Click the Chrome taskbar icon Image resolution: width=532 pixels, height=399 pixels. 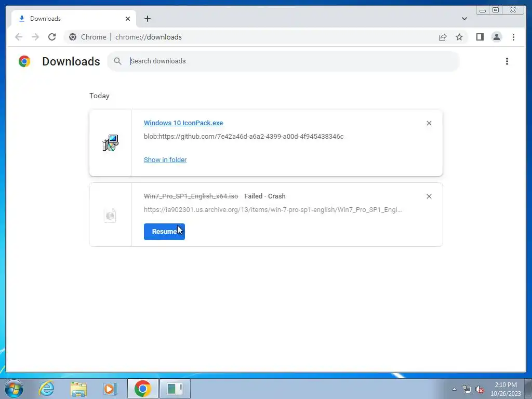click(x=142, y=389)
